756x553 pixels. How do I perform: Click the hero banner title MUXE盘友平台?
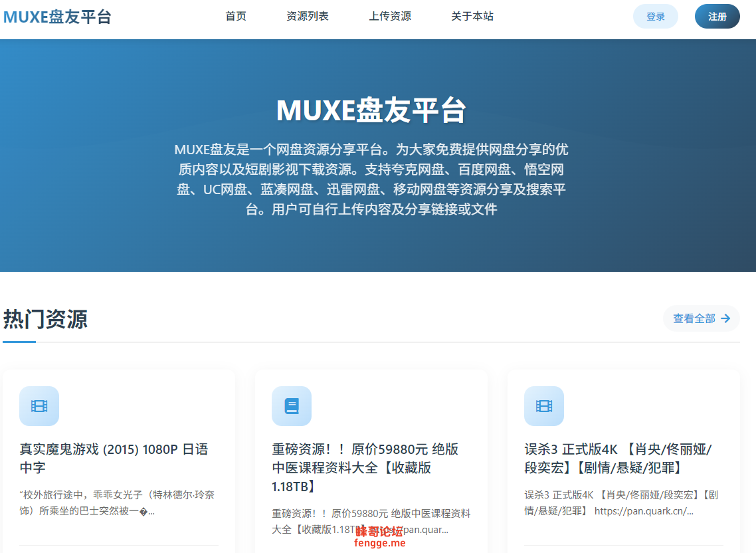[371, 110]
